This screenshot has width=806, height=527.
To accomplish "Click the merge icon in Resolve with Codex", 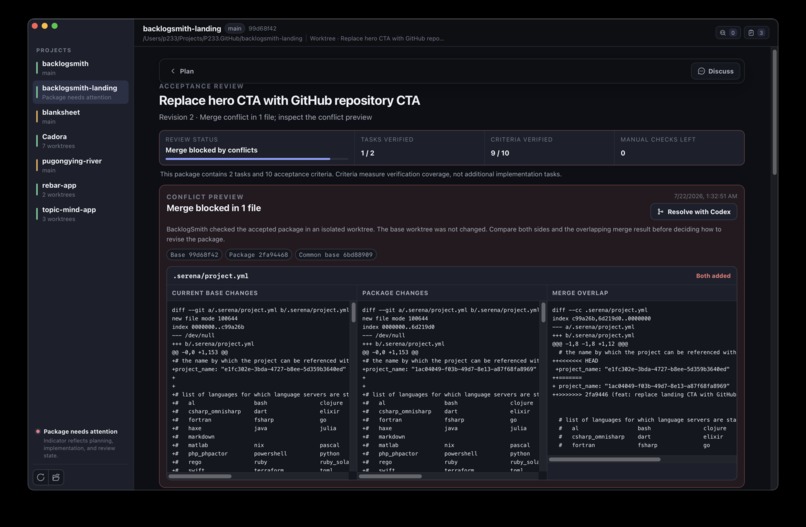I will 660,212.
